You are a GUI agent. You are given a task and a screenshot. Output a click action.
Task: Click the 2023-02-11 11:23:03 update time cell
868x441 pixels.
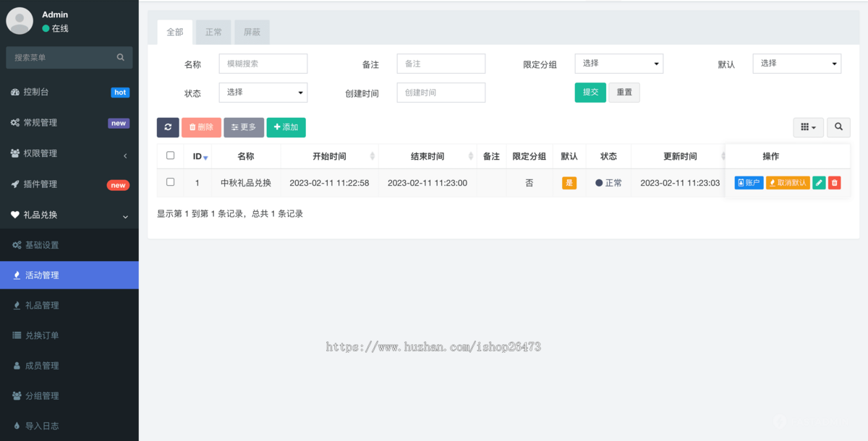(x=680, y=183)
